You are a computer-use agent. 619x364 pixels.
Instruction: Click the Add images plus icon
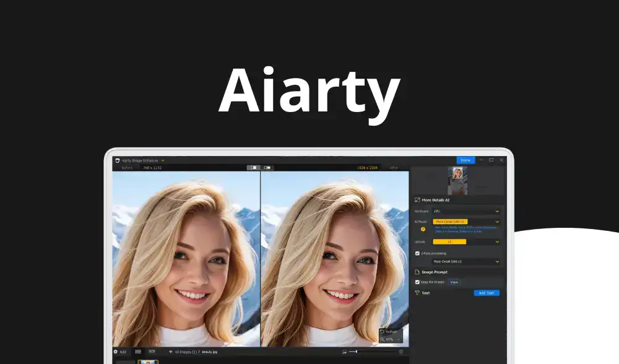[115, 352]
